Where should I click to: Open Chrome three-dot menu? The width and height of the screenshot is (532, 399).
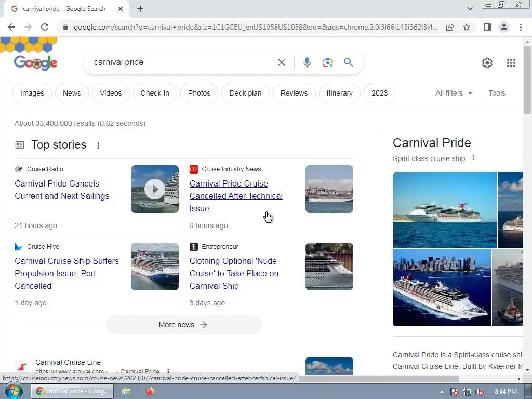(x=521, y=27)
